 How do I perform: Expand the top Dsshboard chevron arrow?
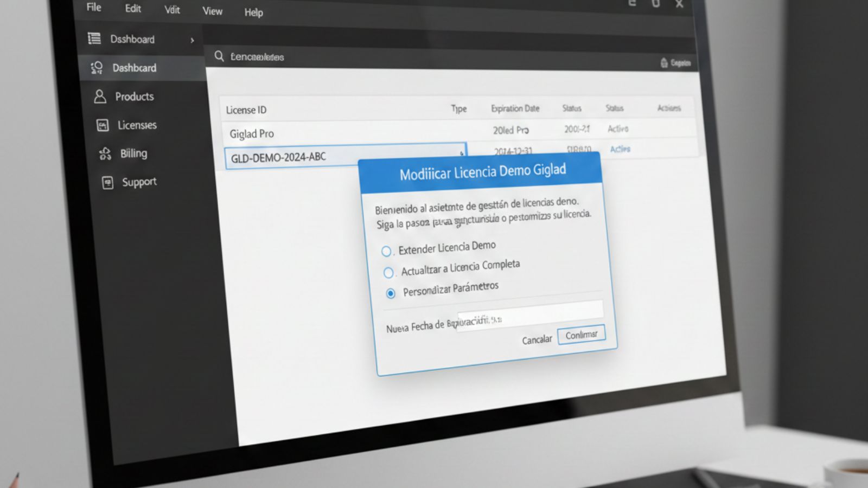point(192,40)
